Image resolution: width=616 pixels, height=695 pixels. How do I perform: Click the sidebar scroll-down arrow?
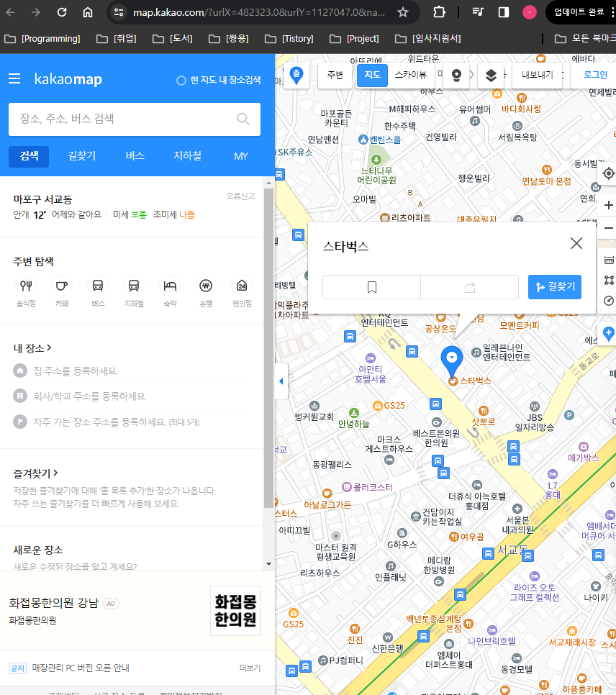(268, 564)
